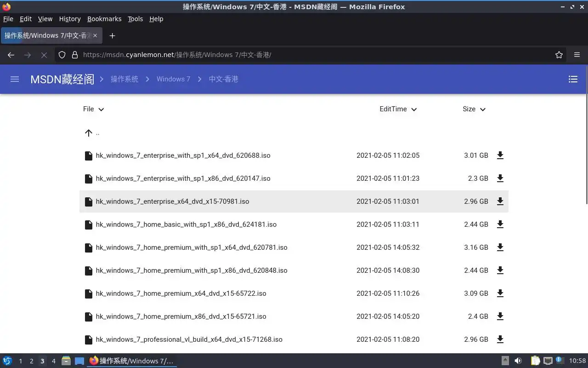Download hk_windows_7_enterprise_with_sp1_x86_dvd_620147.iso
The image size is (588, 368).
pos(500,178)
